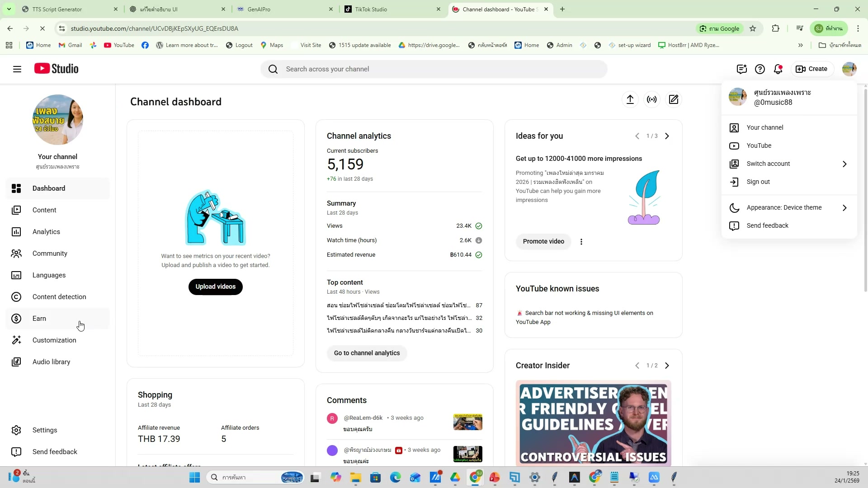Open the Audio library sidebar item

tap(51, 362)
